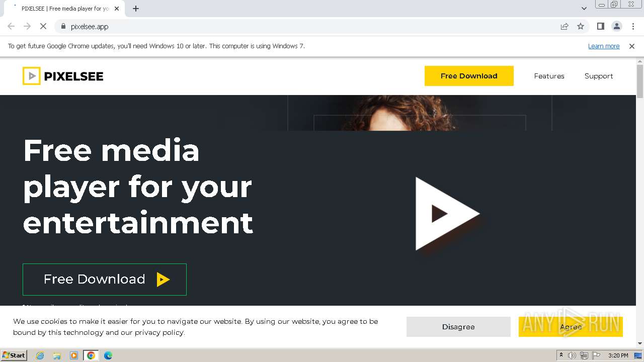Viewport: 644px width, 362px height.
Task: Close the PIXELSEE browser tab
Action: click(117, 9)
